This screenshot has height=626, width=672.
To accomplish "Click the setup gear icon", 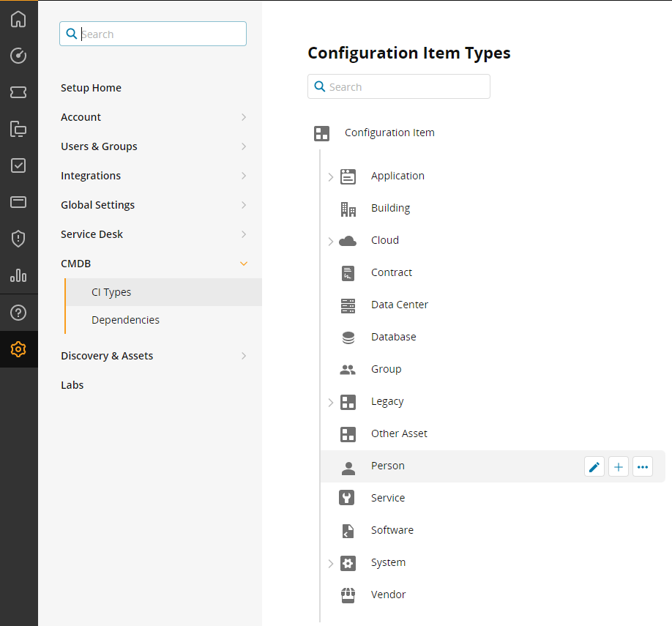I will click(18, 349).
